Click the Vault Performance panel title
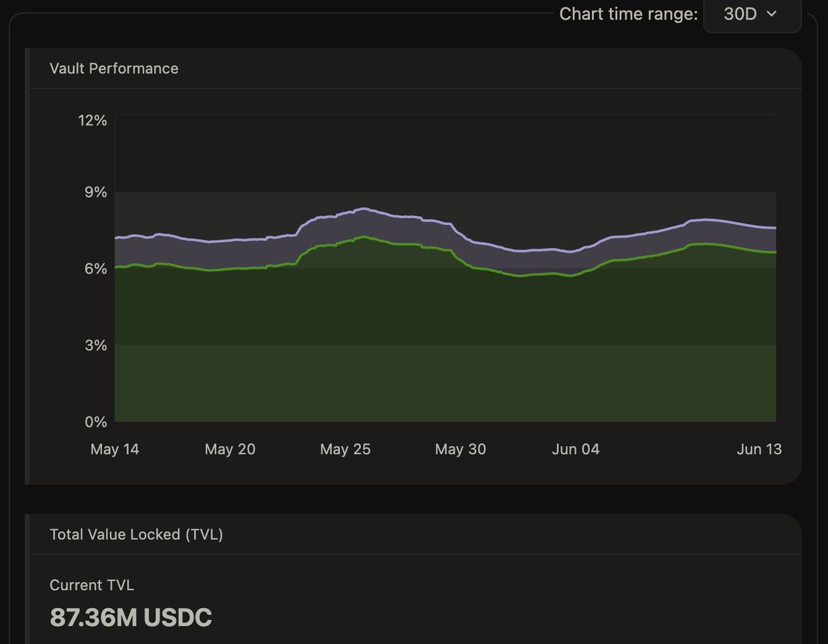Image resolution: width=828 pixels, height=644 pixels. pyautogui.click(x=114, y=68)
